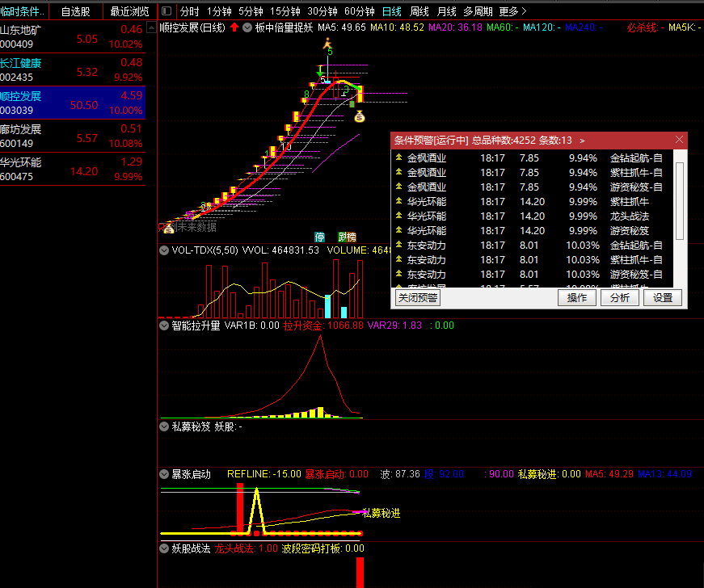Select 山东地矿 000409 in the stock list

pos(73,37)
